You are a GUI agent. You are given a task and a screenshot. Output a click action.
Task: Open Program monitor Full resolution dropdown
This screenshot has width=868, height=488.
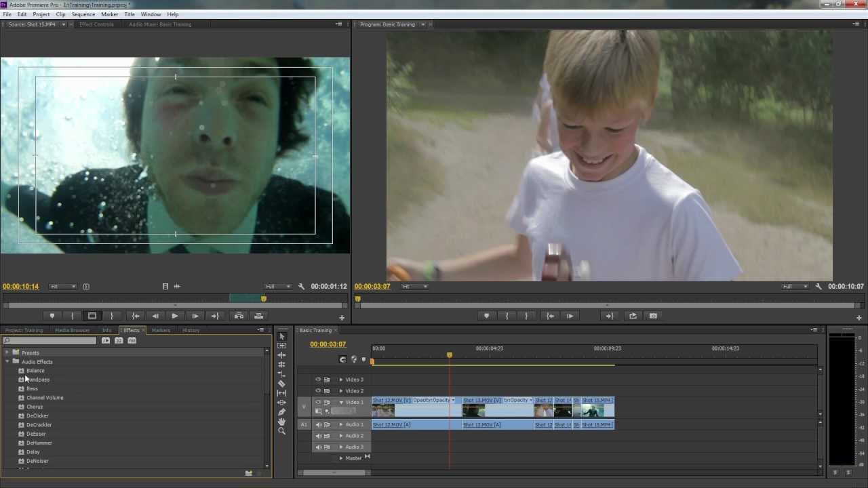(x=795, y=287)
